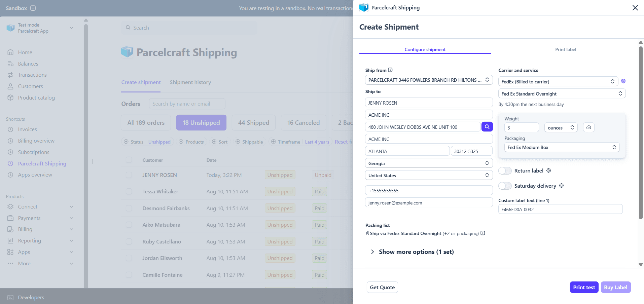Click the Timeframe filter plus icon
The image size is (644, 304).
pos(273,142)
